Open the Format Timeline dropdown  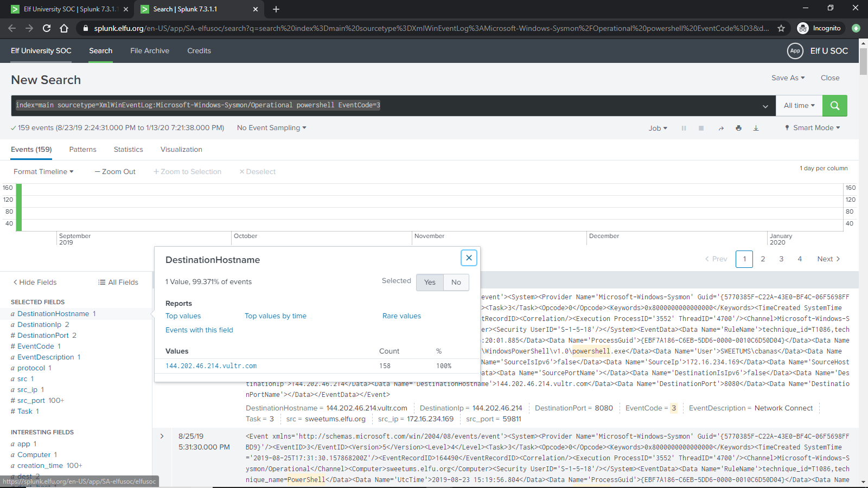(43, 172)
